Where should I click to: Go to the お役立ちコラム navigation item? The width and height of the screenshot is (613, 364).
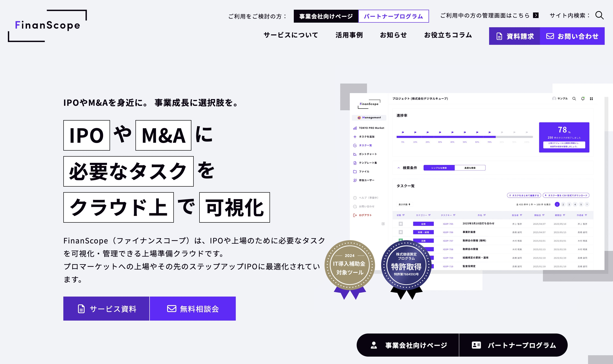tap(448, 35)
